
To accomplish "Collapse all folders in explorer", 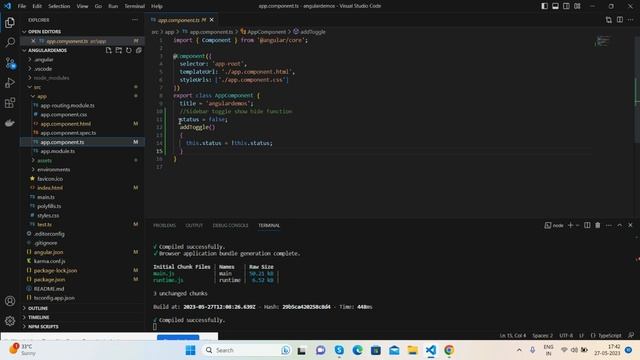I will (x=139, y=50).
